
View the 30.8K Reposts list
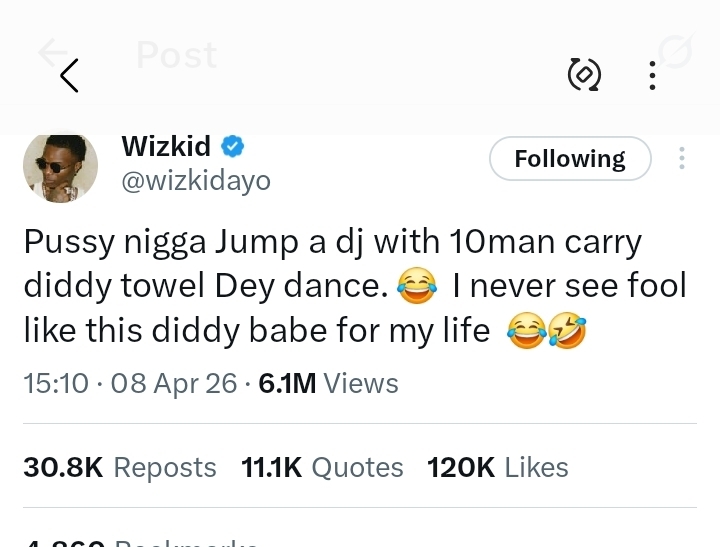point(120,467)
